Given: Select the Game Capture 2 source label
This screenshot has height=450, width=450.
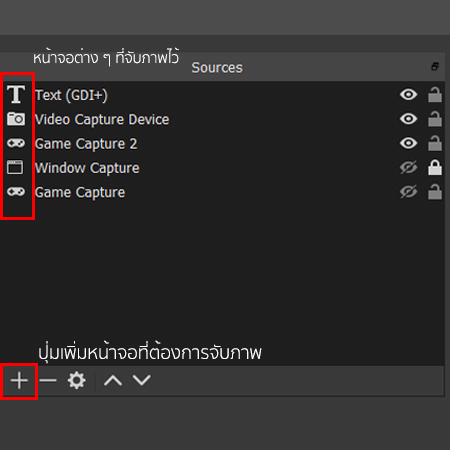Looking at the screenshot, I should (x=86, y=144).
